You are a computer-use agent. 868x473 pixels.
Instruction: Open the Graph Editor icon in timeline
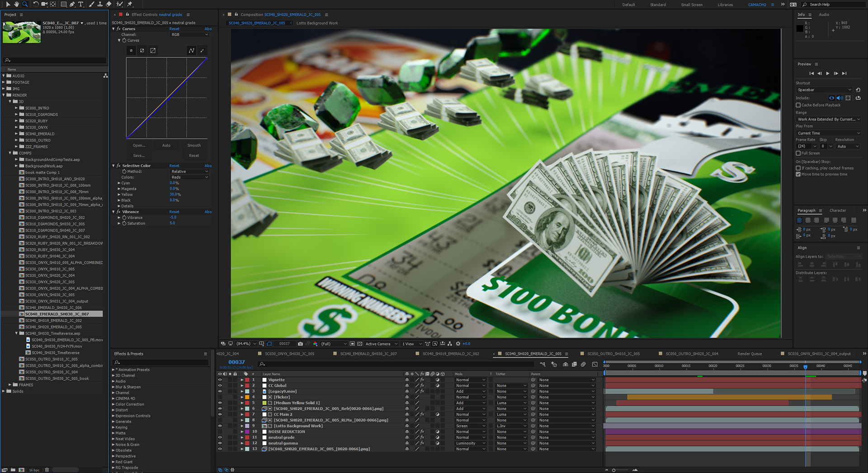click(x=594, y=364)
